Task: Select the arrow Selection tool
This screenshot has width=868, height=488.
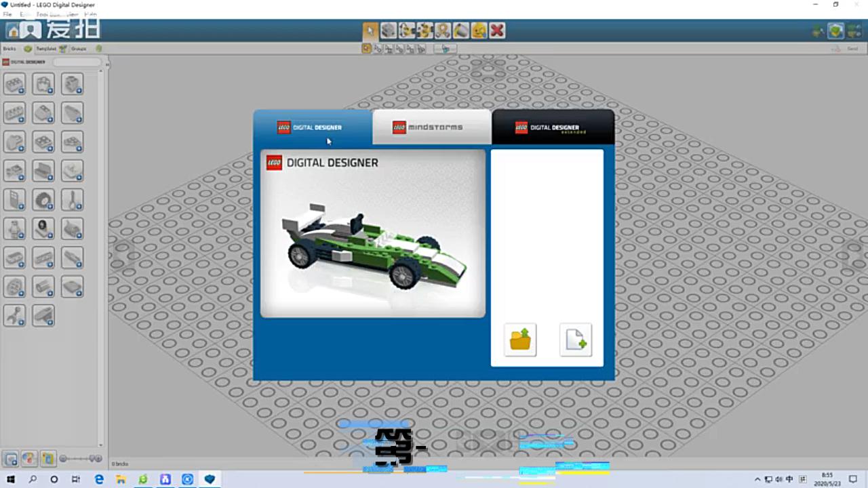Action: click(370, 30)
